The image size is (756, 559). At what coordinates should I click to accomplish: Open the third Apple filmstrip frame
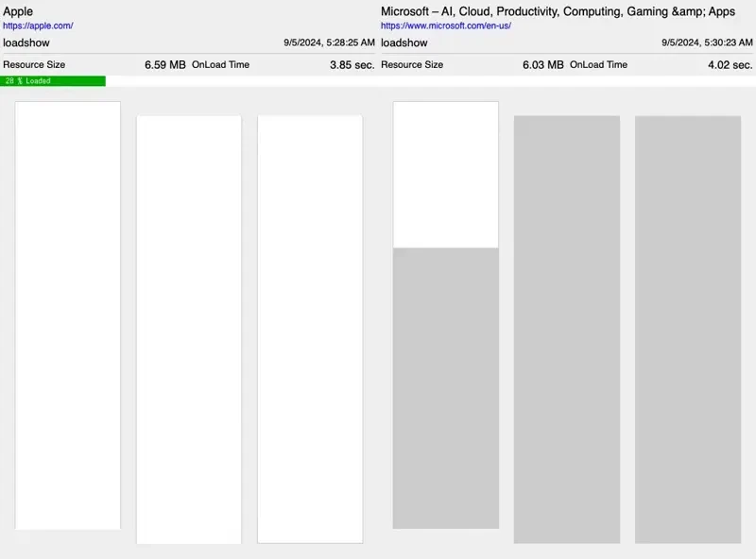310,330
